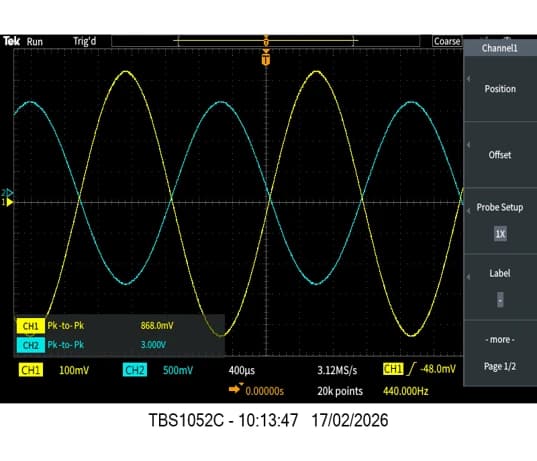Click the 868.0mV peak-to-peak value
Image resolution: width=537 pixels, height=461 pixels.
157,325
